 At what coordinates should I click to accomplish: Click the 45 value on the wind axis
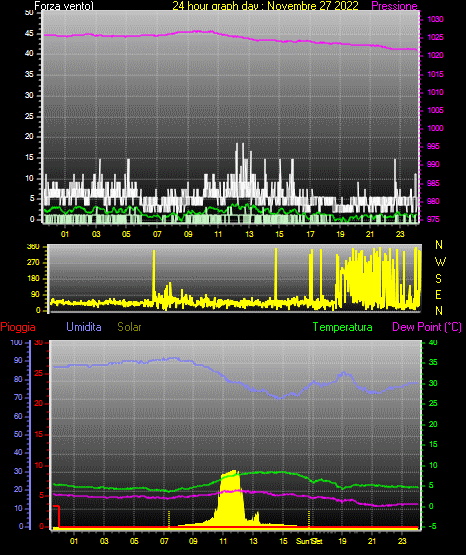(29, 34)
